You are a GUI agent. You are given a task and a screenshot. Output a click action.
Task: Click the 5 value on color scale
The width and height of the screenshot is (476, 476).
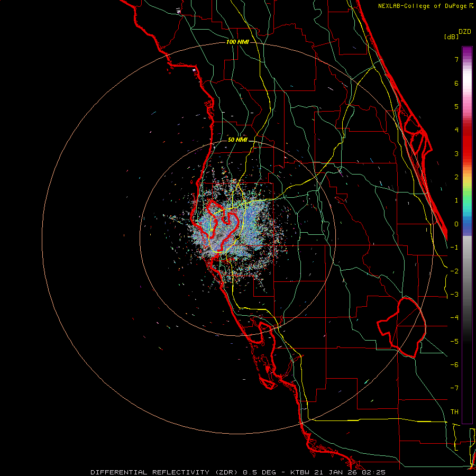(456, 106)
